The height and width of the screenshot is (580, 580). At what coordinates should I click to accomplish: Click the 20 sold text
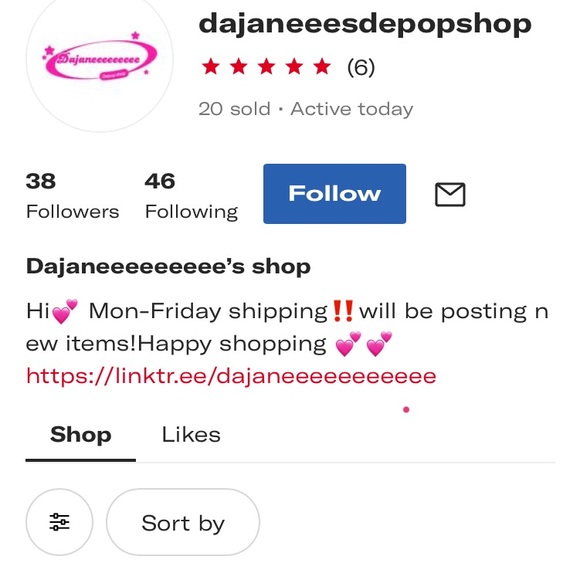pos(235,109)
